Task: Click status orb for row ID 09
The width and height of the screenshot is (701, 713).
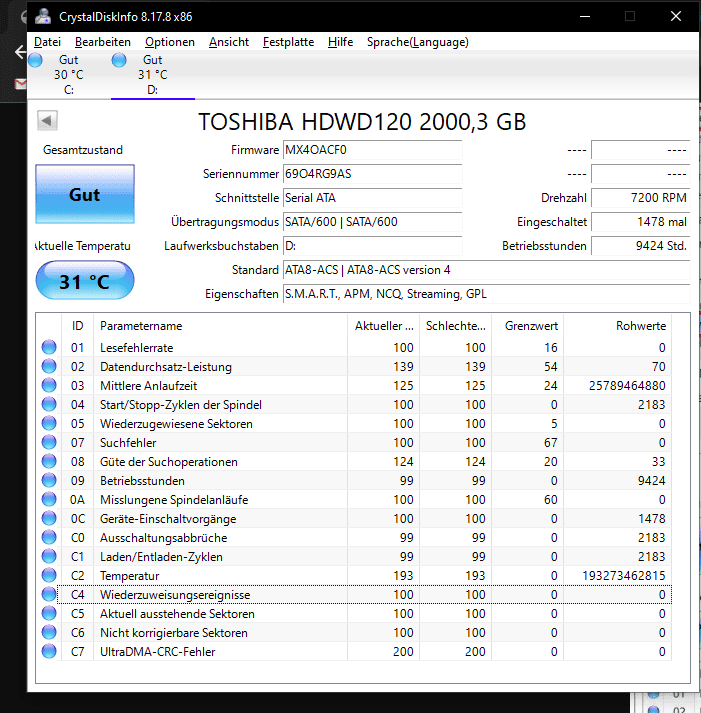Action: point(49,480)
